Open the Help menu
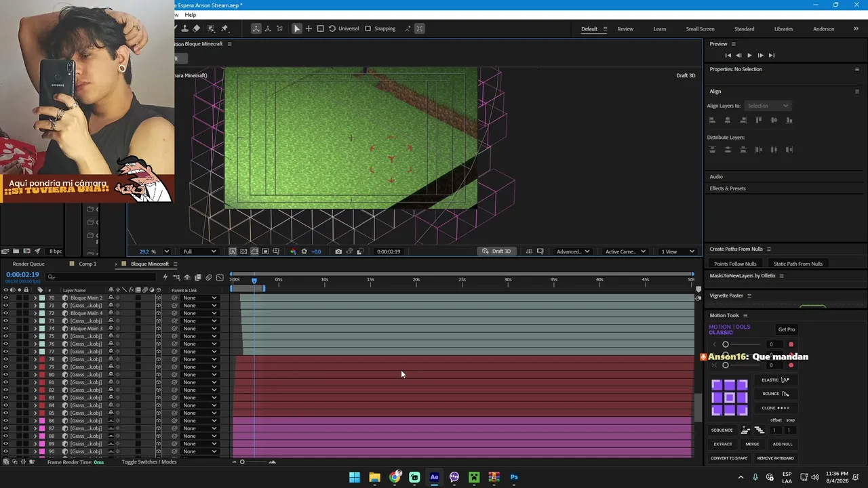This screenshot has width=868, height=488. [191, 15]
